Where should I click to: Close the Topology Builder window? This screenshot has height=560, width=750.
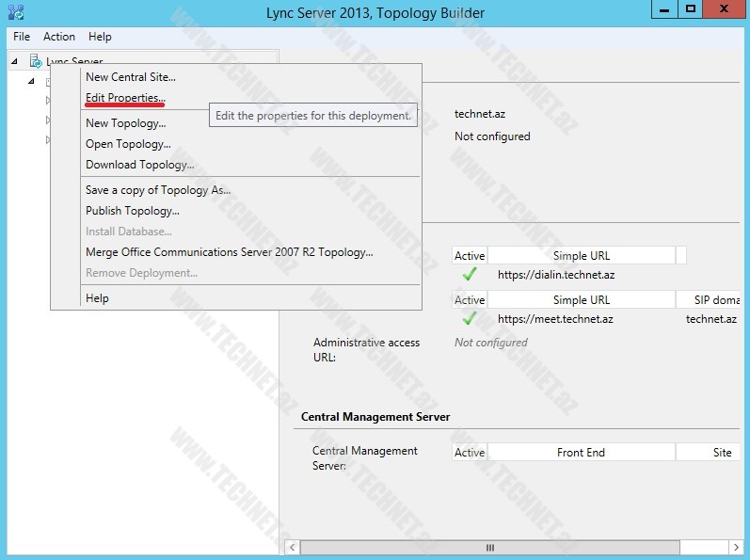tap(724, 9)
